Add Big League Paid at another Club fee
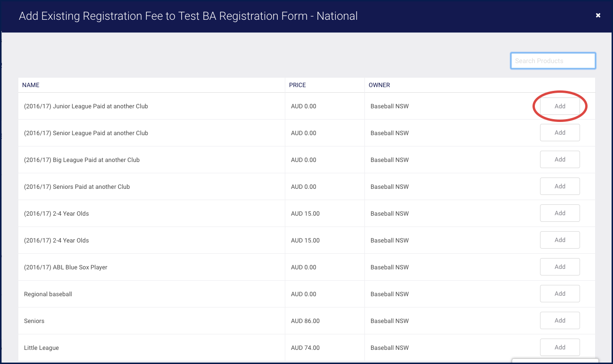 pyautogui.click(x=559, y=160)
